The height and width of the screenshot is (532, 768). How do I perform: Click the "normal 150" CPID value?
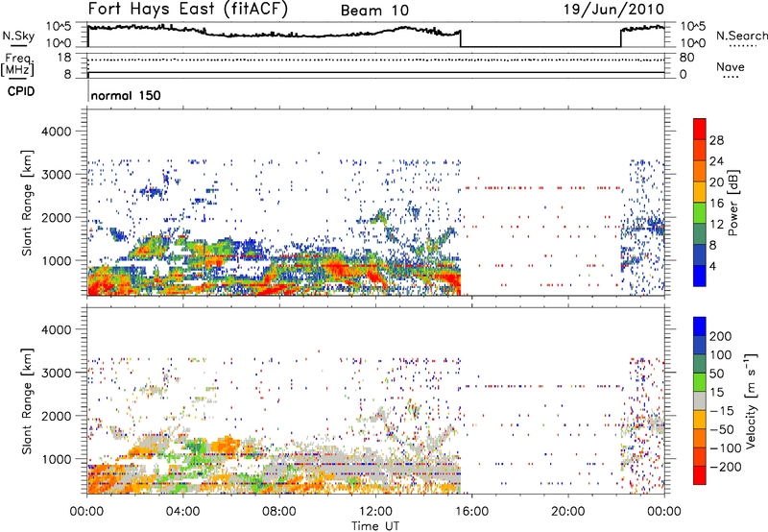pyautogui.click(x=126, y=95)
